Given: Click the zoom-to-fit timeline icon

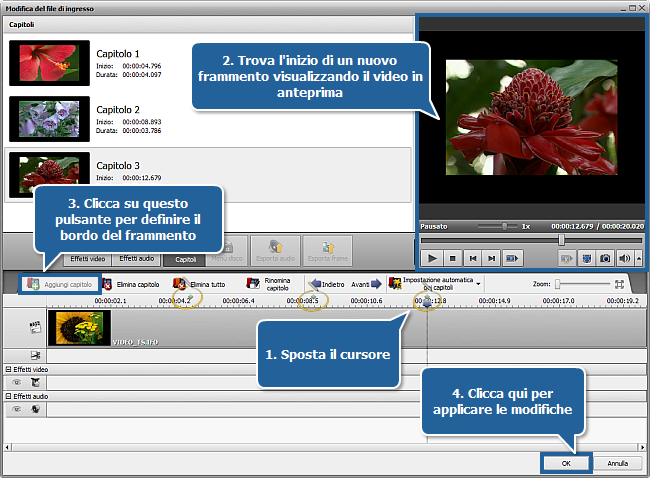Looking at the screenshot, I should point(620,284).
